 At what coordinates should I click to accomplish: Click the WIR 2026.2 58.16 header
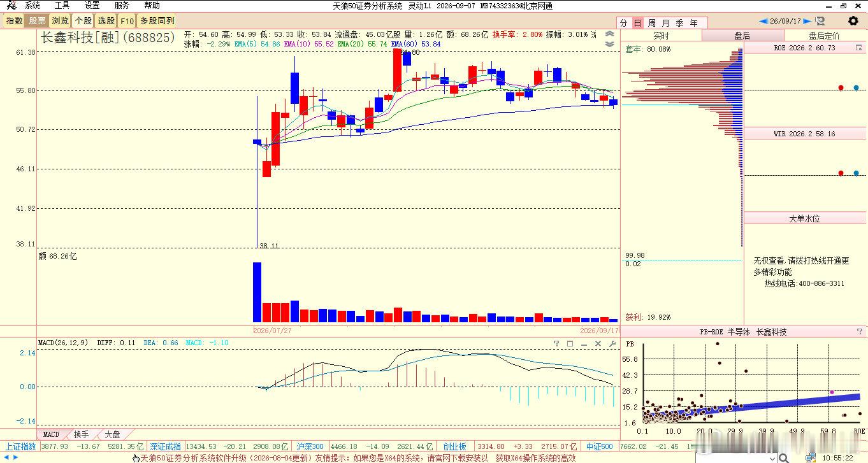point(804,134)
